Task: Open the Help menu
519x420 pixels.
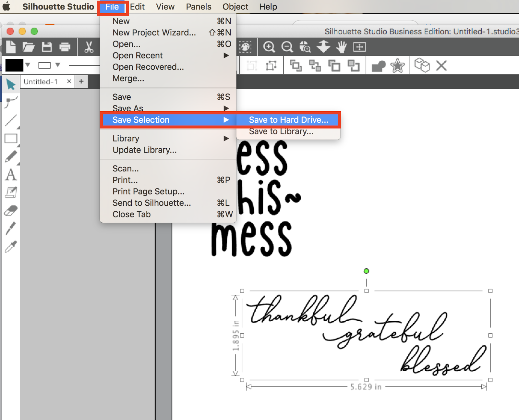Action: pos(268,7)
